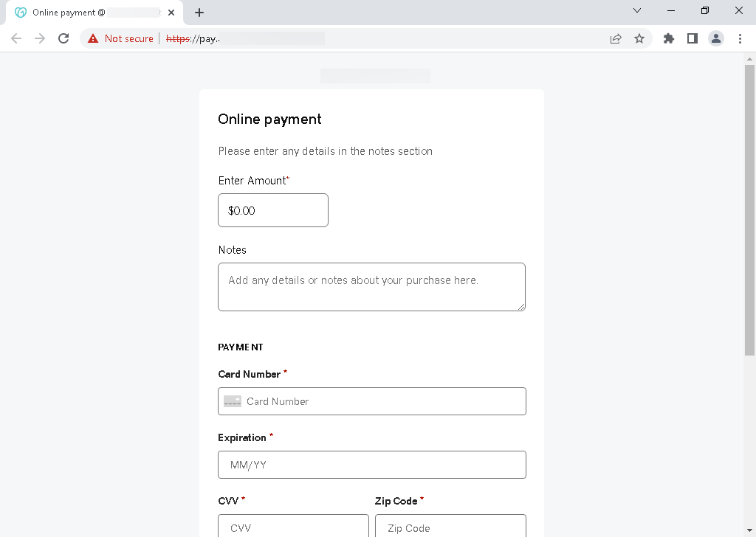This screenshot has height=537, width=756.
Task: Expand the tab search chevron
Action: (637, 10)
